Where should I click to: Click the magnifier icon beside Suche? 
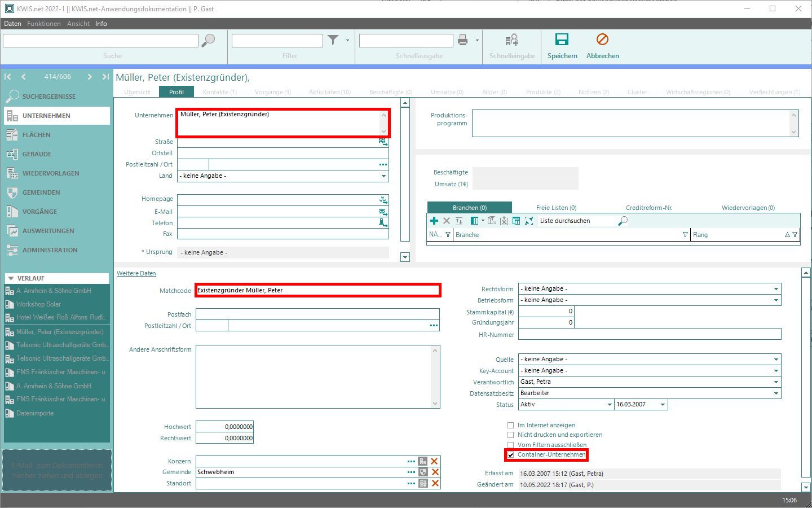coord(209,41)
